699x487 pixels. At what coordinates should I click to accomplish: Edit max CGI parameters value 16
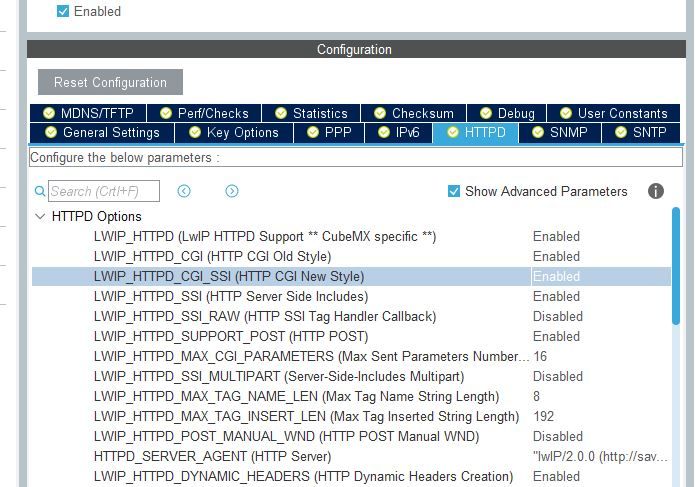540,357
